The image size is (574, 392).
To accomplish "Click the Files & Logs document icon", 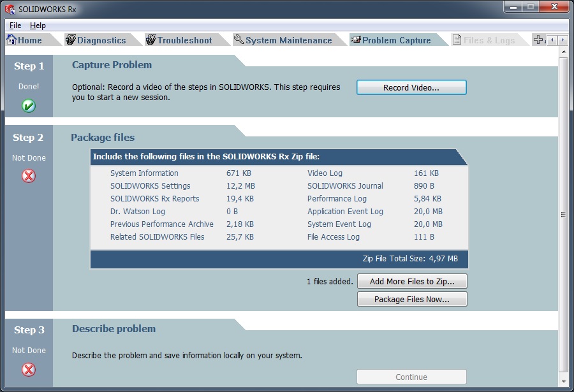I will (457, 40).
